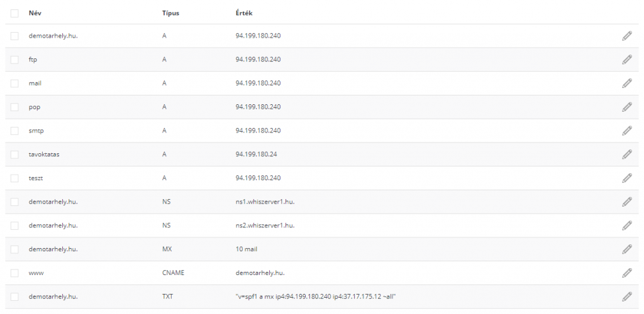
Task: Mark the MX record row checkbox
Action: (14, 249)
